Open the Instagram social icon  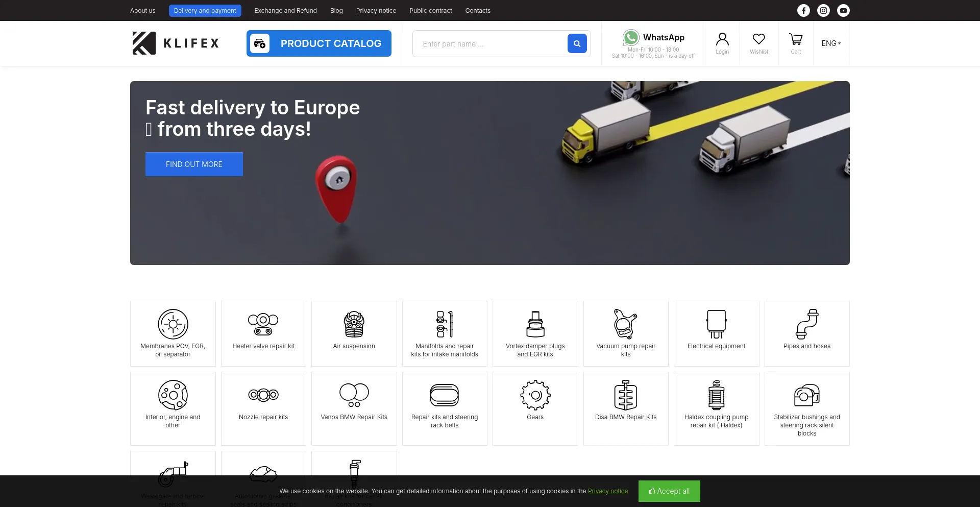(x=823, y=10)
